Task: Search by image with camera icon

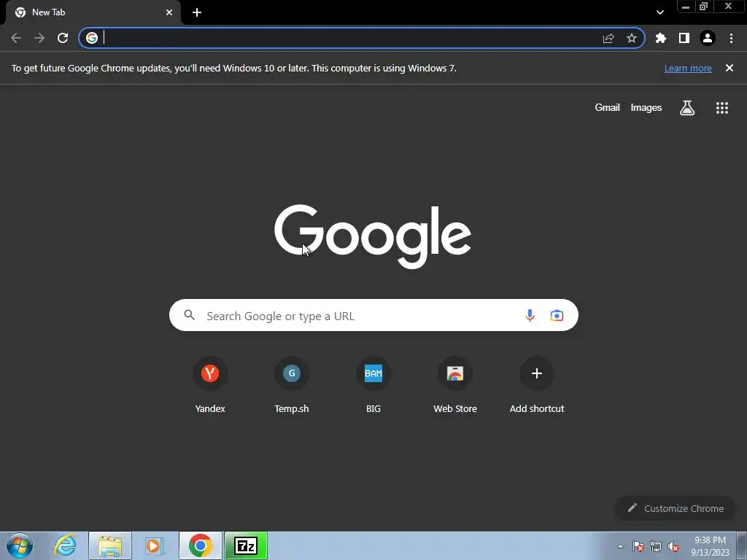Action: pyautogui.click(x=557, y=315)
